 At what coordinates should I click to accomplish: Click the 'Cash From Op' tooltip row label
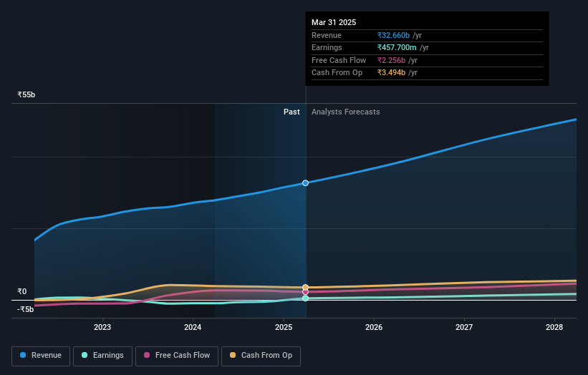(337, 73)
